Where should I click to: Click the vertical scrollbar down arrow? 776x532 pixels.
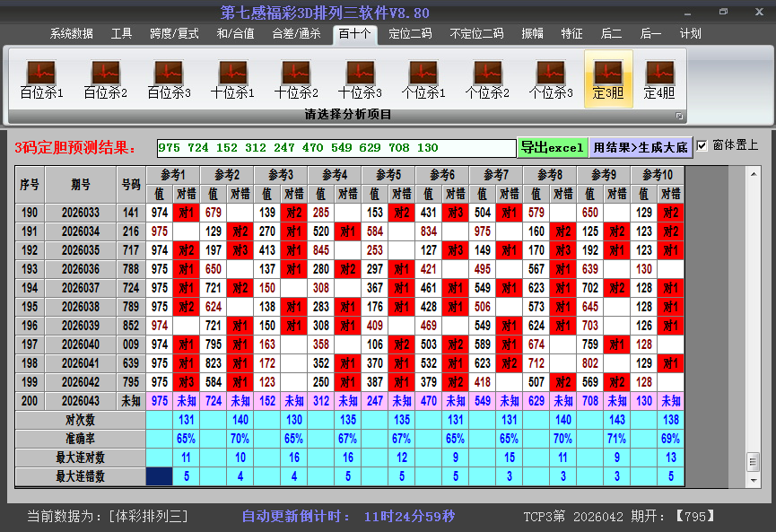(754, 477)
